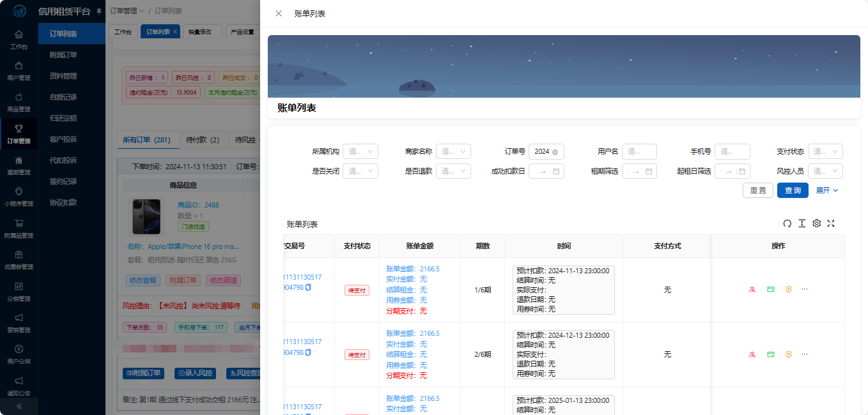This screenshot has width=868, height=415.
Task: Open the 风控人员 dropdown
Action: (825, 171)
